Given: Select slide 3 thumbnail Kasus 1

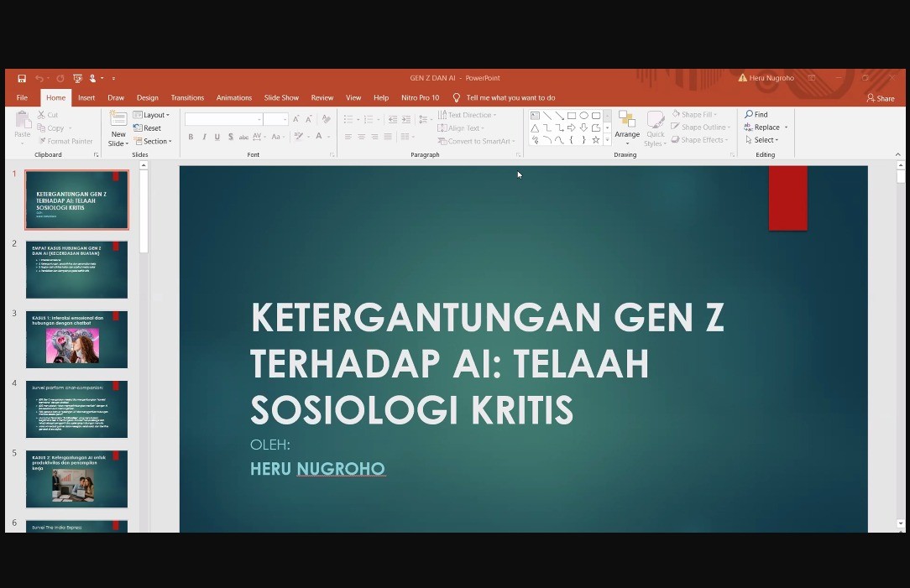Looking at the screenshot, I should (x=76, y=340).
